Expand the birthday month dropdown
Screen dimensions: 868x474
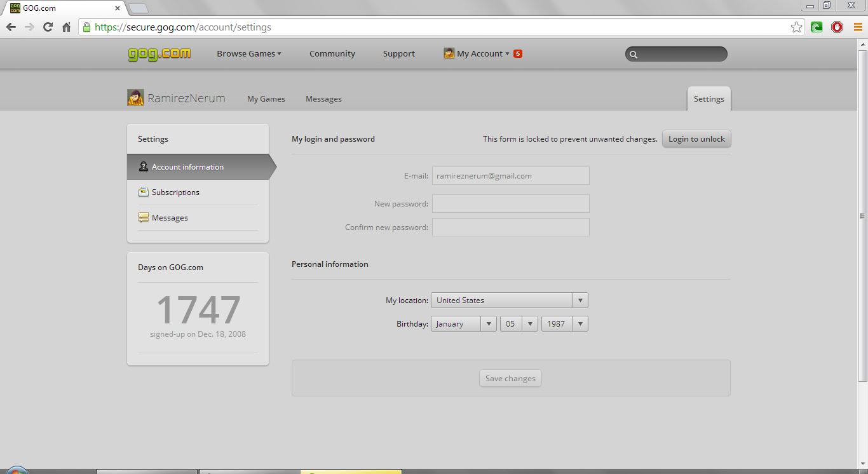(464, 323)
